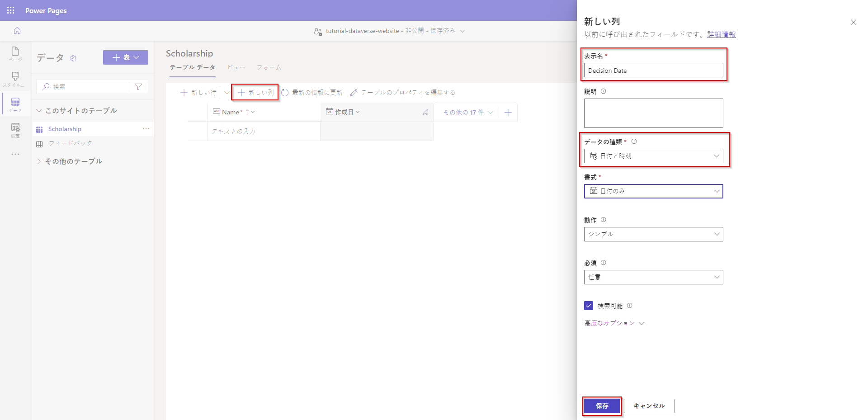This screenshot has width=868, height=420.
Task: Click the ellipsis icon at sidebar bottom
Action: coord(15,154)
